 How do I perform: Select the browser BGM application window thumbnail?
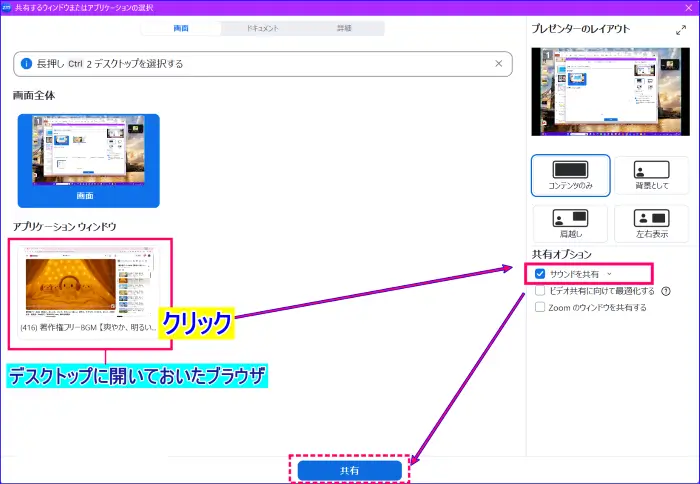(x=89, y=292)
